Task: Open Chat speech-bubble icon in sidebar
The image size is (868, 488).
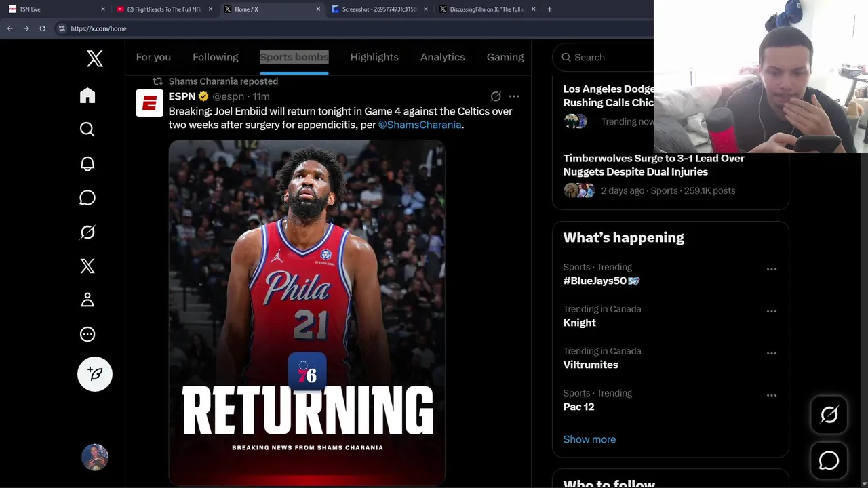Action: click(x=87, y=198)
